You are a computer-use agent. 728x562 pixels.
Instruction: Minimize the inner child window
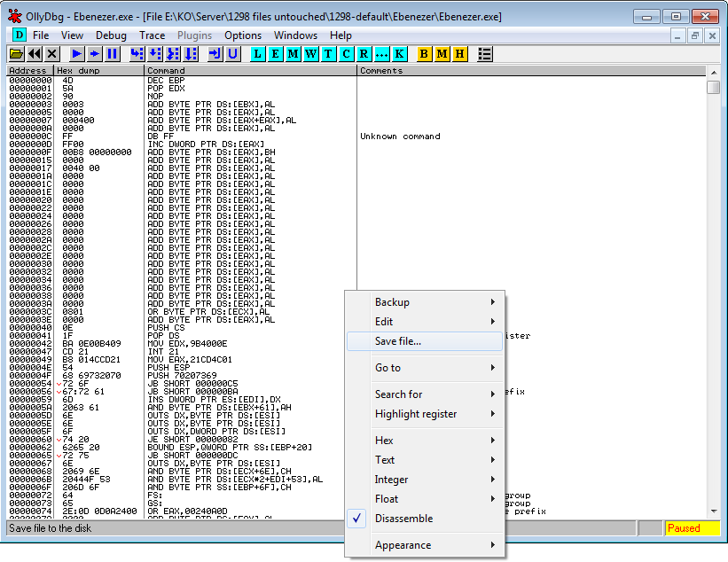(x=677, y=35)
